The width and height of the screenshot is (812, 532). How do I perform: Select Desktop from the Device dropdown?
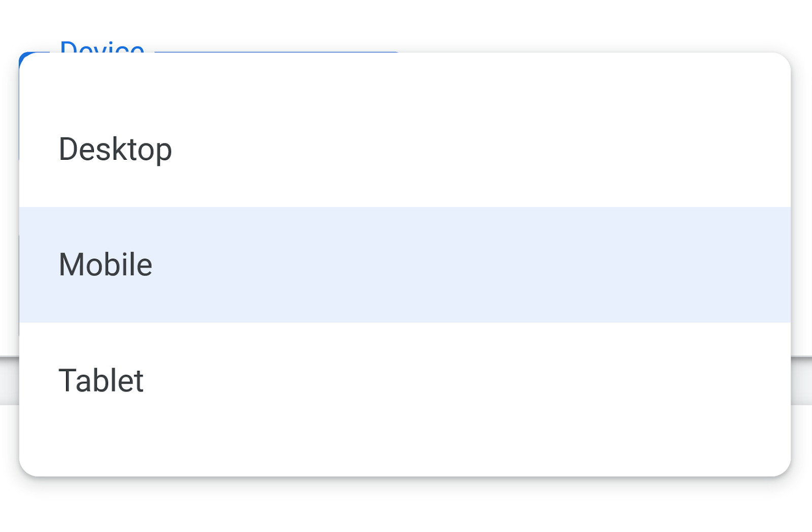115,149
